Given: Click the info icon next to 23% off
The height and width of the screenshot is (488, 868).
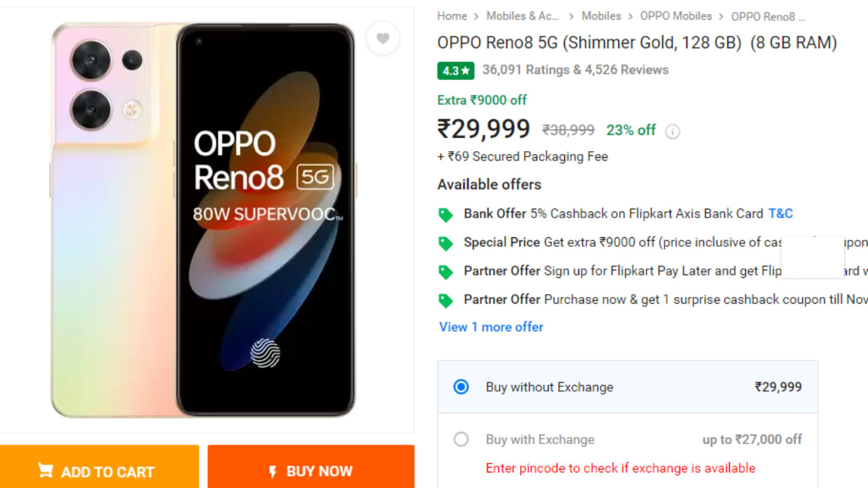Looking at the screenshot, I should [672, 131].
